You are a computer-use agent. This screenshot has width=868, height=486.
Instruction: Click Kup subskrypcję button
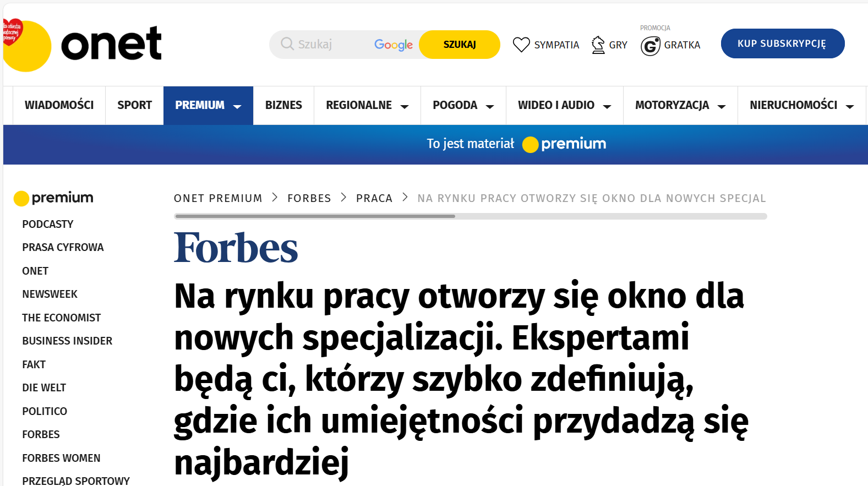coord(782,43)
